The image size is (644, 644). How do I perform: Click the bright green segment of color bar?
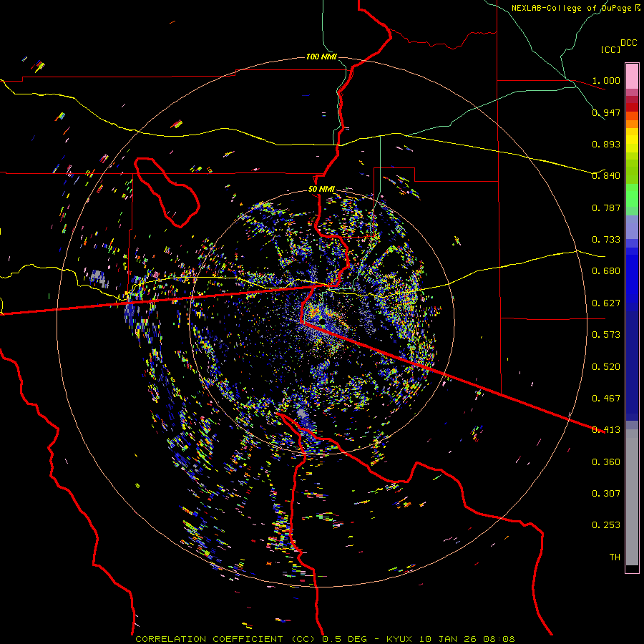pyautogui.click(x=632, y=196)
